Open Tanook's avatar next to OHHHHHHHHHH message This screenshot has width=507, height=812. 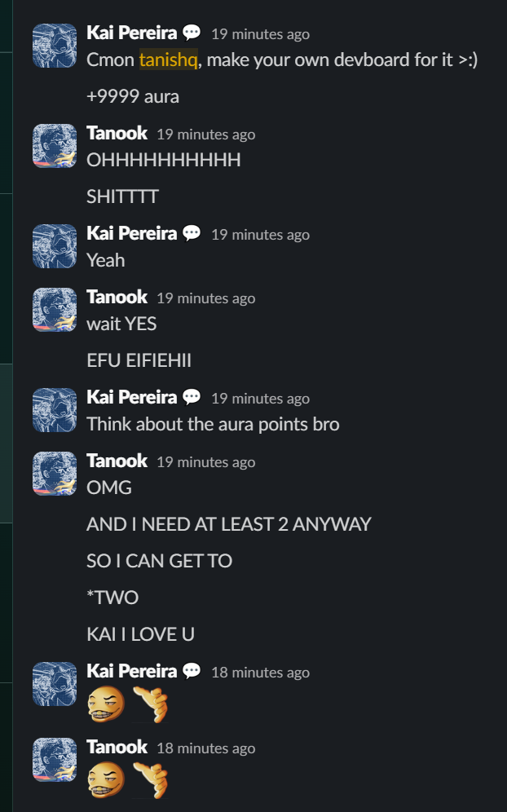(55, 145)
